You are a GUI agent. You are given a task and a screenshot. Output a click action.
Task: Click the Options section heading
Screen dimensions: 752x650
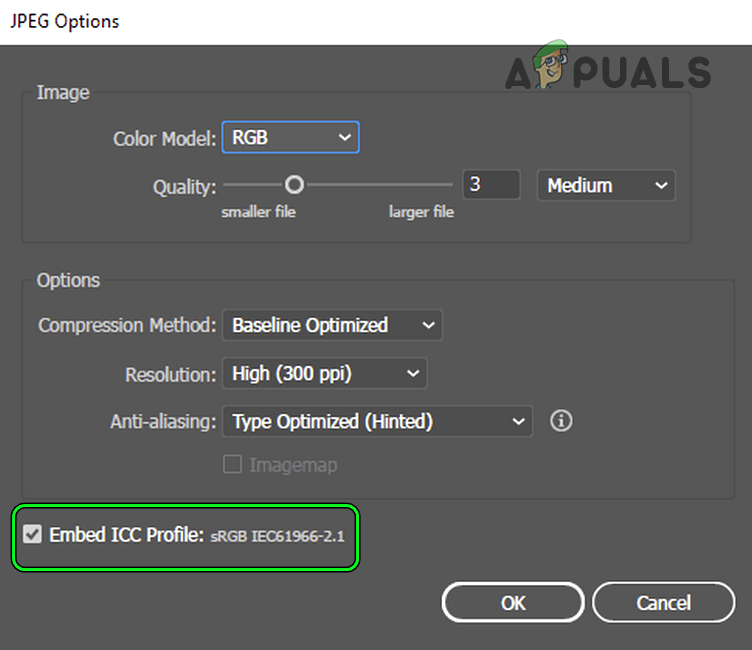68,280
